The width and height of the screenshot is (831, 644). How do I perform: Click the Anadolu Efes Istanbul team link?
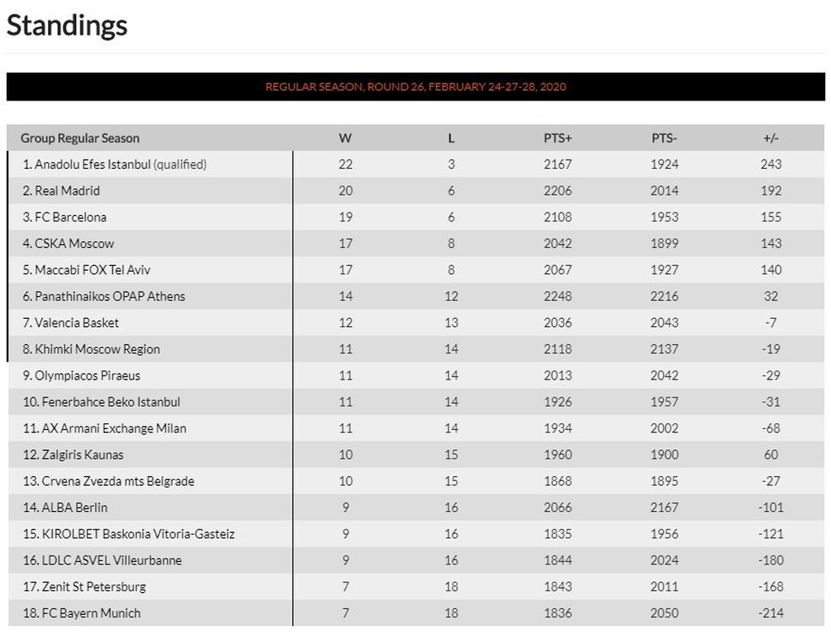coord(93,165)
